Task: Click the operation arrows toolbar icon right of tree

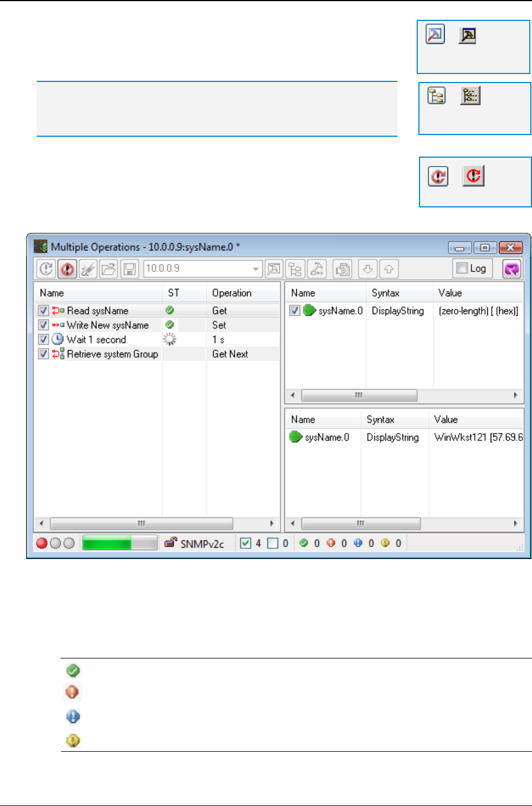Action: pyautogui.click(x=317, y=269)
